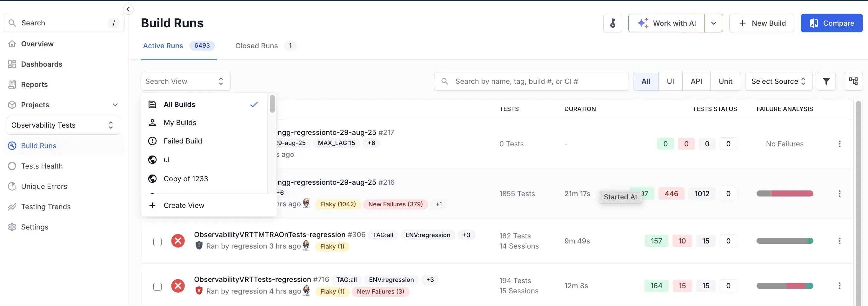Switch to the Closed Runs tab
Screen dimensions: 868x306
click(257, 45)
